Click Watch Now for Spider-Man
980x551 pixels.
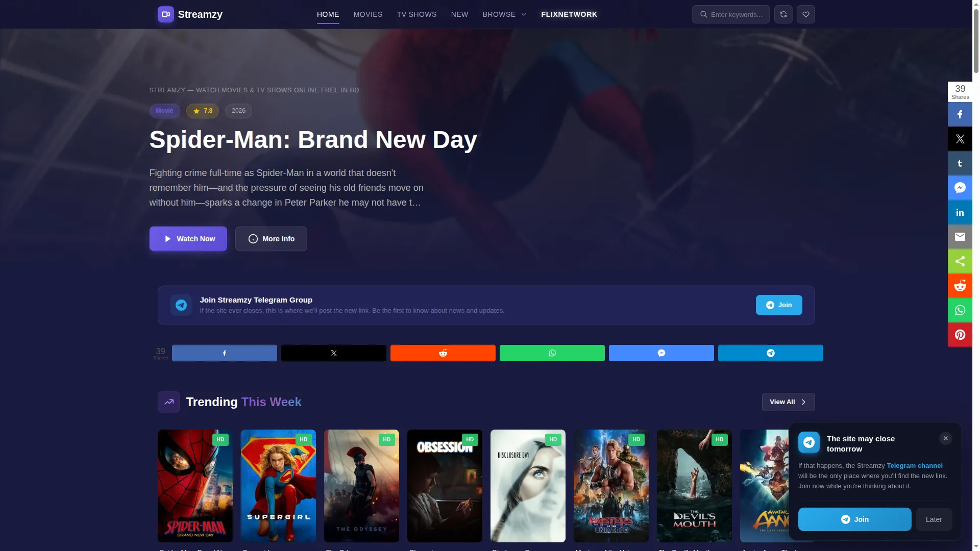coord(188,239)
